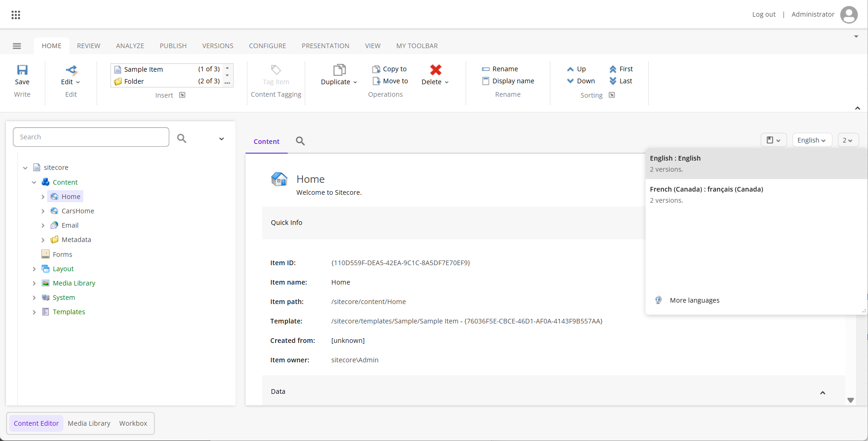Rename the selected item
Screen dimensions: 868x441
[x=500, y=69]
